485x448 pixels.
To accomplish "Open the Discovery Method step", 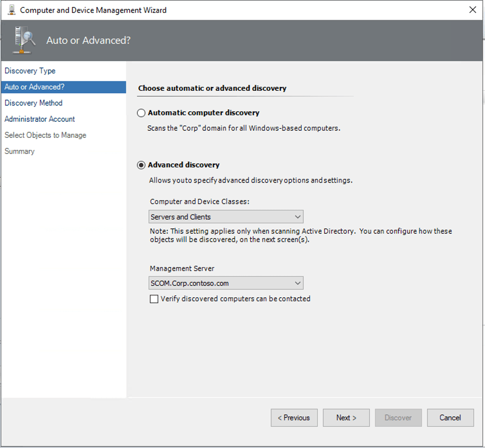I will pyautogui.click(x=34, y=103).
